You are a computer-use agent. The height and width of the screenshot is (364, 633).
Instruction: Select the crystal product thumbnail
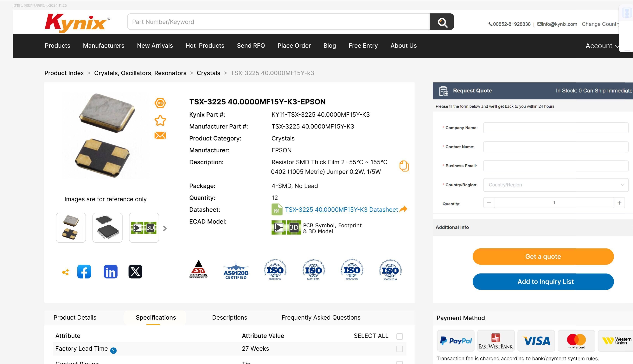[71, 228]
